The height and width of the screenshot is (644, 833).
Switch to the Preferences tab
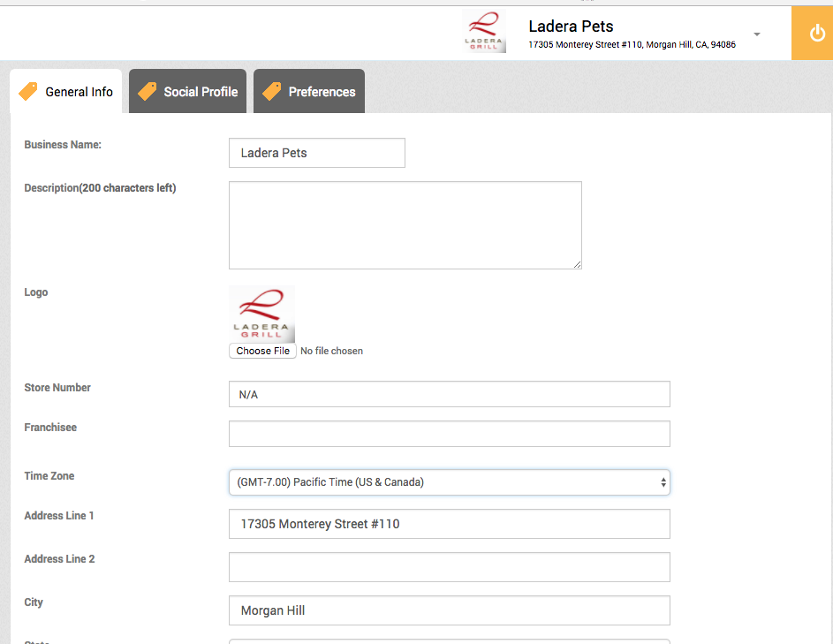coord(309,91)
